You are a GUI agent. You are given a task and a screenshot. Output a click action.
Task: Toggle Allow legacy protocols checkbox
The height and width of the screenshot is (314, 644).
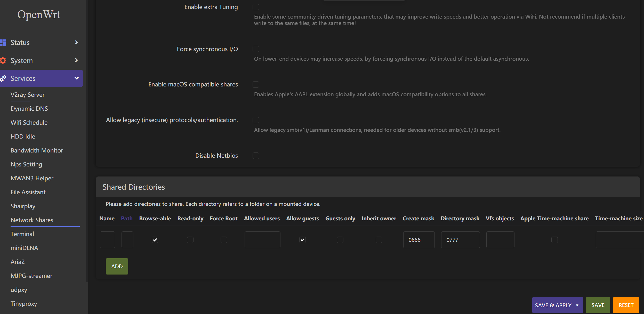(x=256, y=120)
